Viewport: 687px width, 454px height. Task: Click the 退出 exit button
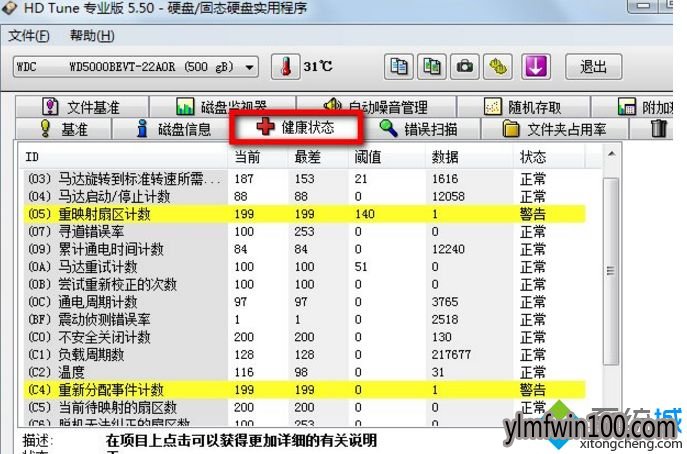(x=593, y=67)
